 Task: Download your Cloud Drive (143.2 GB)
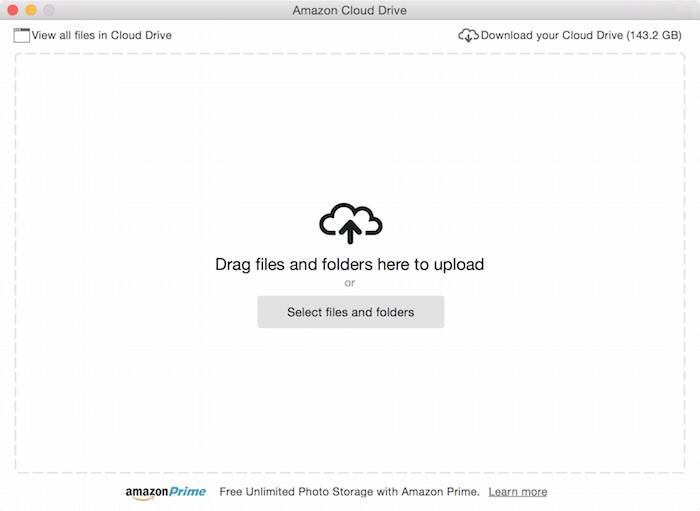tap(581, 35)
